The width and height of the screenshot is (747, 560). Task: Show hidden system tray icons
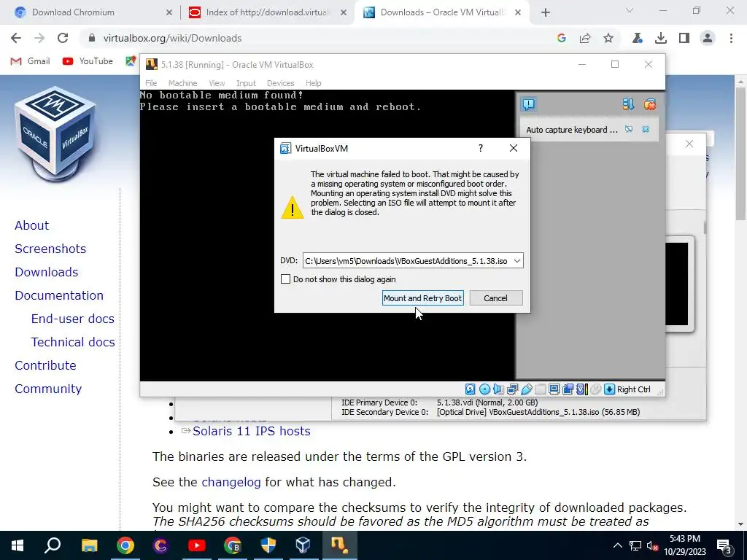pos(617,545)
